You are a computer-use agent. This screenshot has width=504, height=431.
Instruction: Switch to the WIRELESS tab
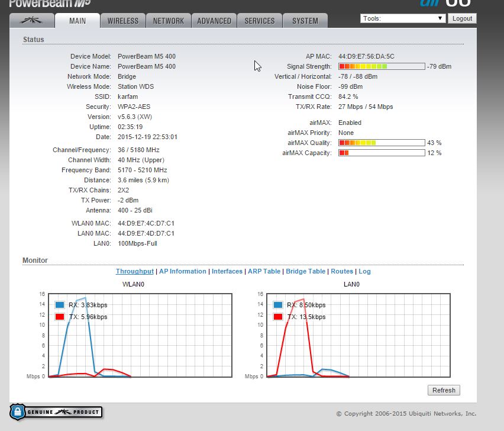(x=123, y=21)
